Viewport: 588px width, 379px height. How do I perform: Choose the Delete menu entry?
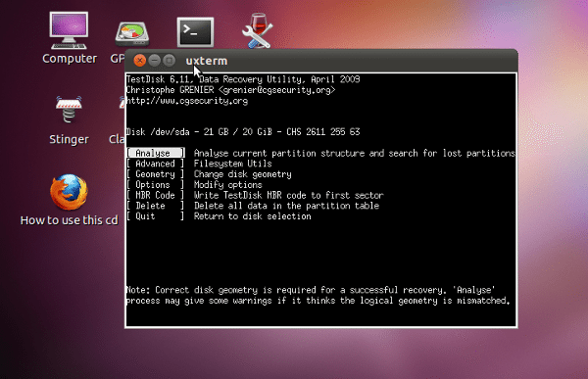coord(156,206)
